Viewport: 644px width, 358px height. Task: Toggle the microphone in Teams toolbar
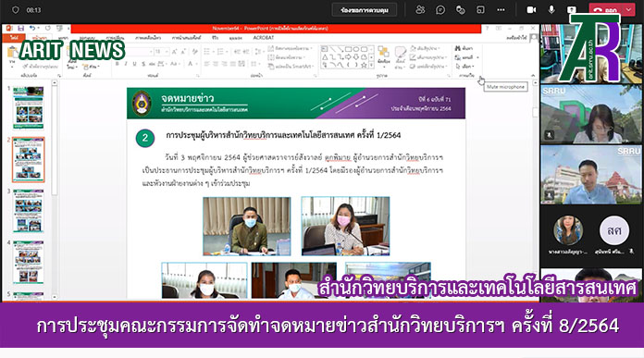[x=551, y=10]
